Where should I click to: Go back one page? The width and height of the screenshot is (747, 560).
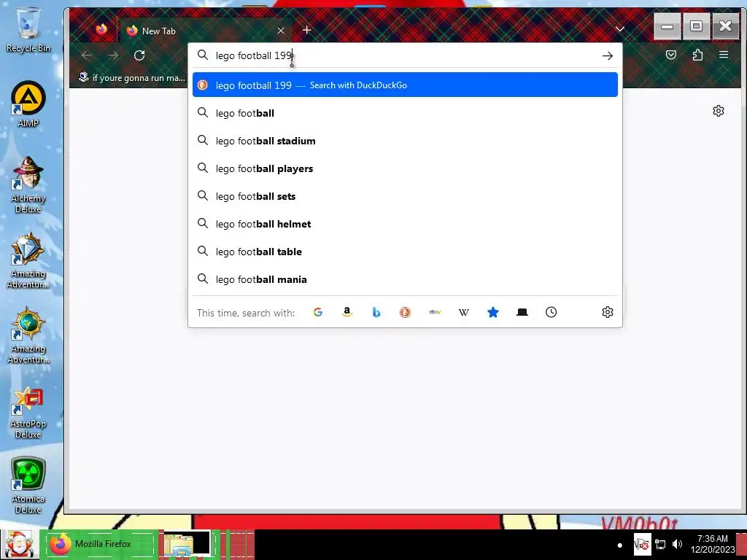[87, 55]
